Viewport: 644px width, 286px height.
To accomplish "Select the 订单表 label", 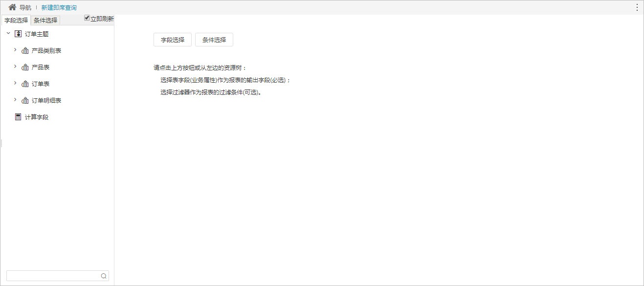I will [x=41, y=84].
